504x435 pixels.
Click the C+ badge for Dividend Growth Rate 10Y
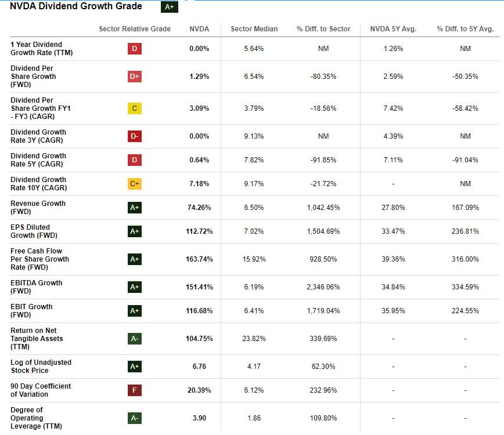click(135, 184)
